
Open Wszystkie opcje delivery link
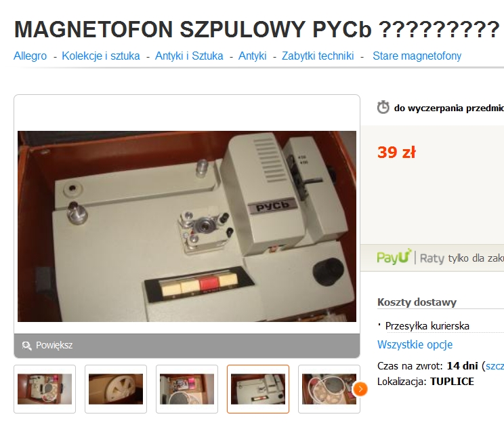(415, 344)
